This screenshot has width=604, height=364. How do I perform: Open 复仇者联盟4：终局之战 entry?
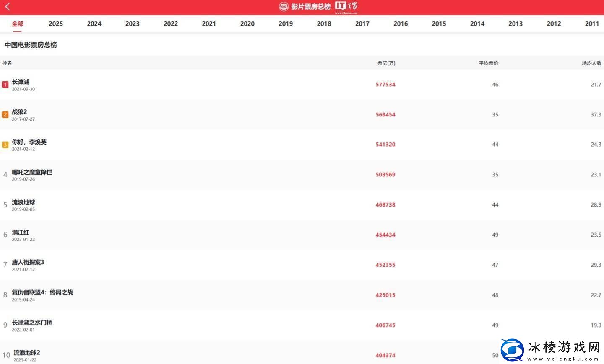point(42,292)
